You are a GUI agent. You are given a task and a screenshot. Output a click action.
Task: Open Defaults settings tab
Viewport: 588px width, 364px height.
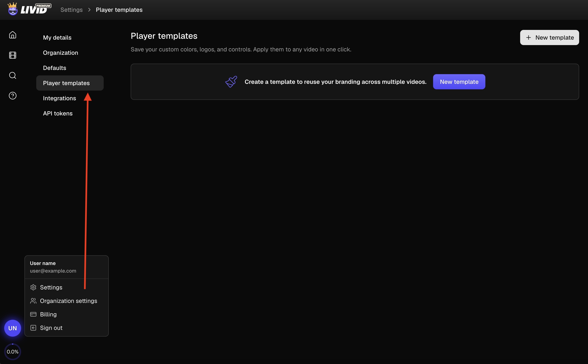click(x=70, y=68)
